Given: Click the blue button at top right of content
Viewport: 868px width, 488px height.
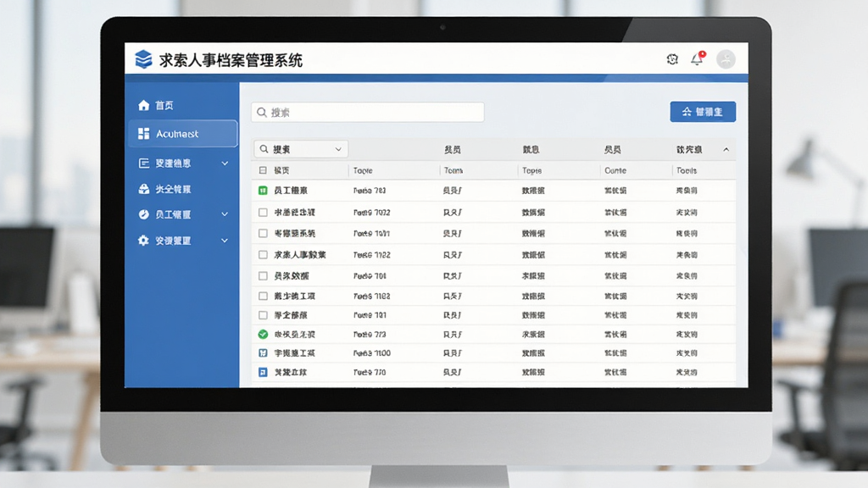Looking at the screenshot, I should (703, 112).
